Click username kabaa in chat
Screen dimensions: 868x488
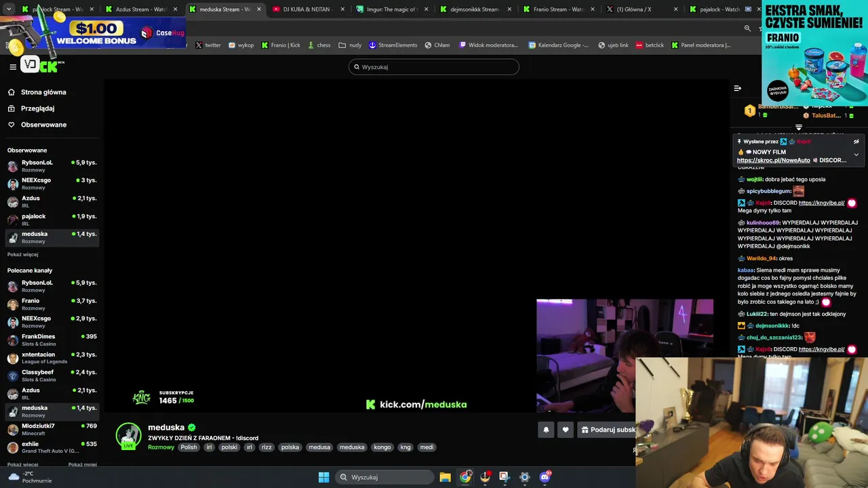pos(745,270)
